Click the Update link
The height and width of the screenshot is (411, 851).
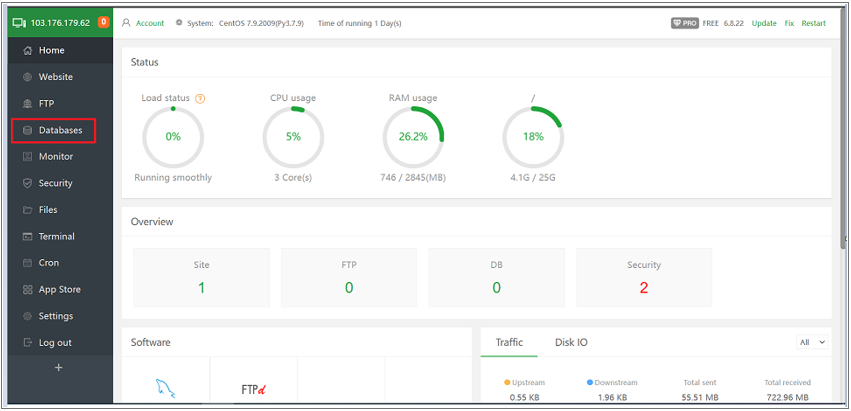pos(764,23)
